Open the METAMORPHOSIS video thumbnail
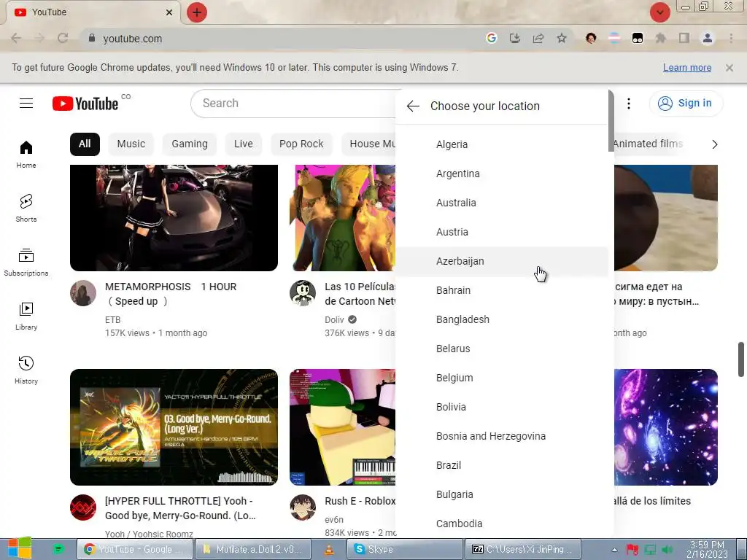This screenshot has height=560, width=747. [x=174, y=217]
